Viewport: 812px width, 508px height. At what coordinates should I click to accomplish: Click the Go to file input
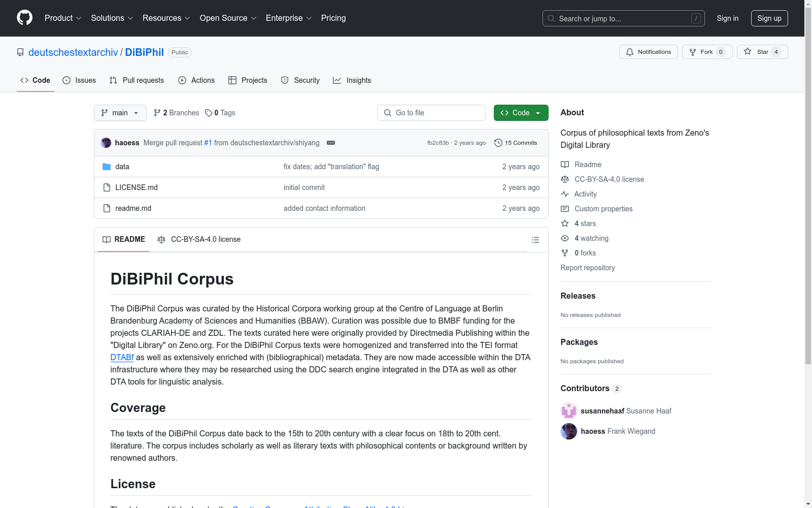click(431, 113)
